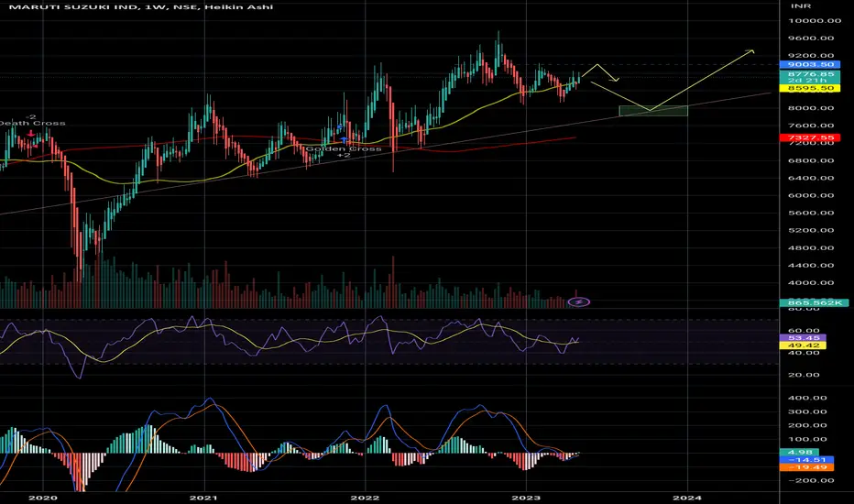This screenshot has height=504, width=854.
Task: Select the Death Cross label
Action: pos(32,123)
